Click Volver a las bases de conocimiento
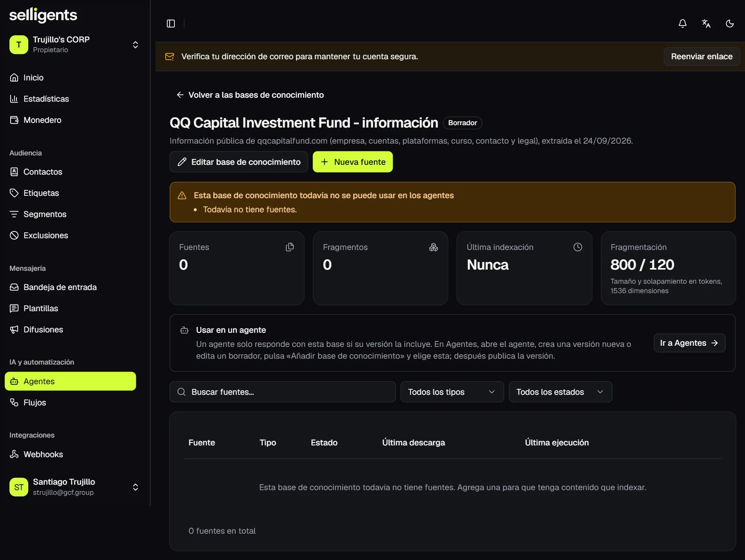Image resolution: width=745 pixels, height=560 pixels. point(250,95)
